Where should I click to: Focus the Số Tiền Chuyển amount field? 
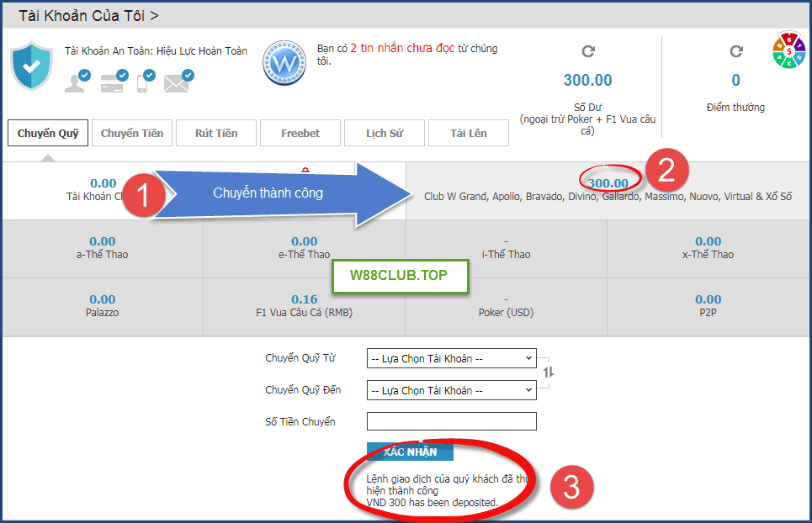(452, 421)
